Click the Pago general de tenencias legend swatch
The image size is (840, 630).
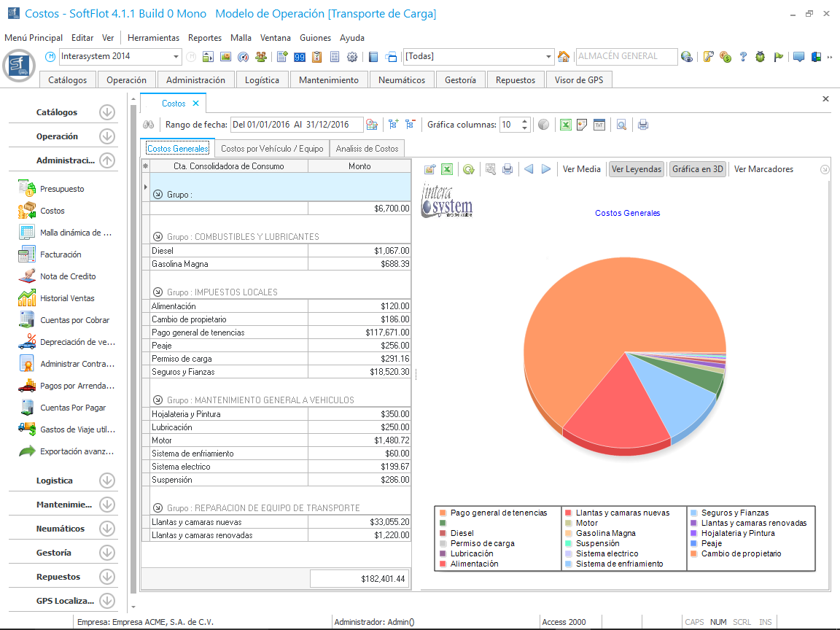click(x=442, y=513)
